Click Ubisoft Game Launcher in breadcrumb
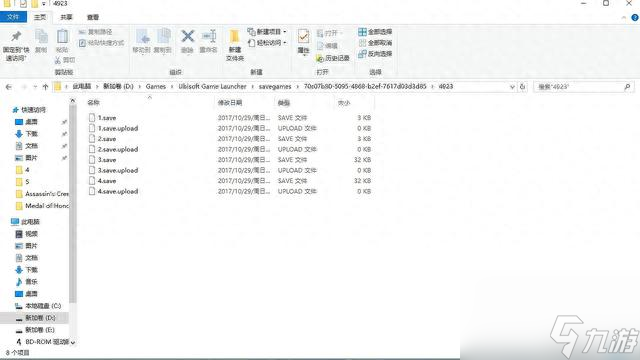The width and height of the screenshot is (640, 360). click(x=212, y=87)
